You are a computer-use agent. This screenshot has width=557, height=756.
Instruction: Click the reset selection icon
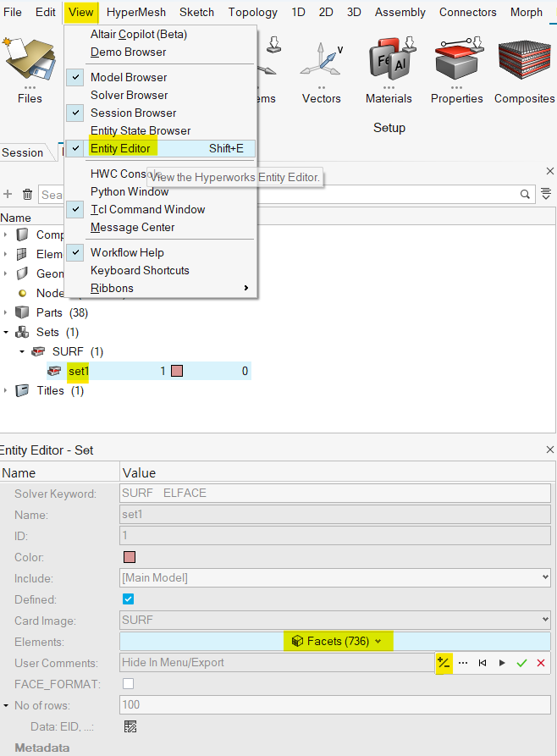(x=483, y=663)
